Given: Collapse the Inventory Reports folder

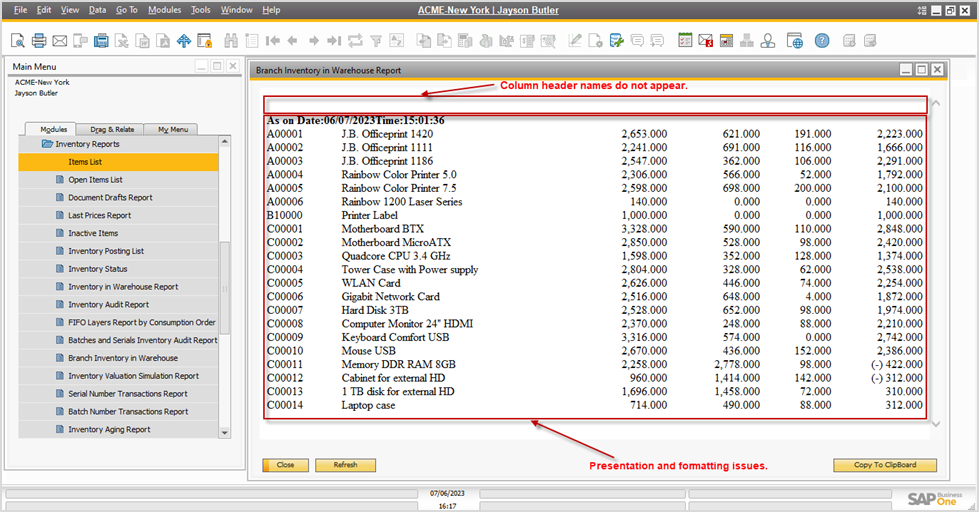Looking at the screenshot, I should point(47,144).
